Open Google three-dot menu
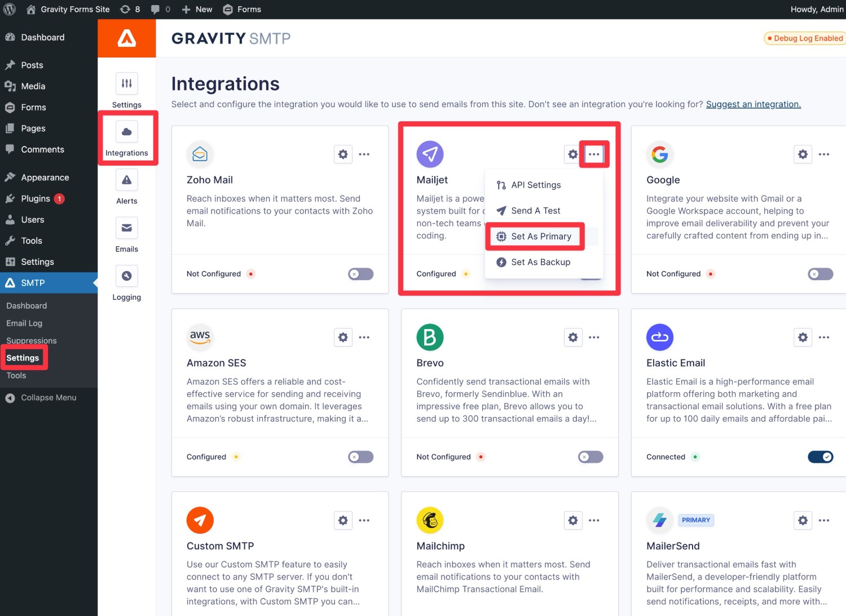The image size is (846, 616). tap(824, 154)
